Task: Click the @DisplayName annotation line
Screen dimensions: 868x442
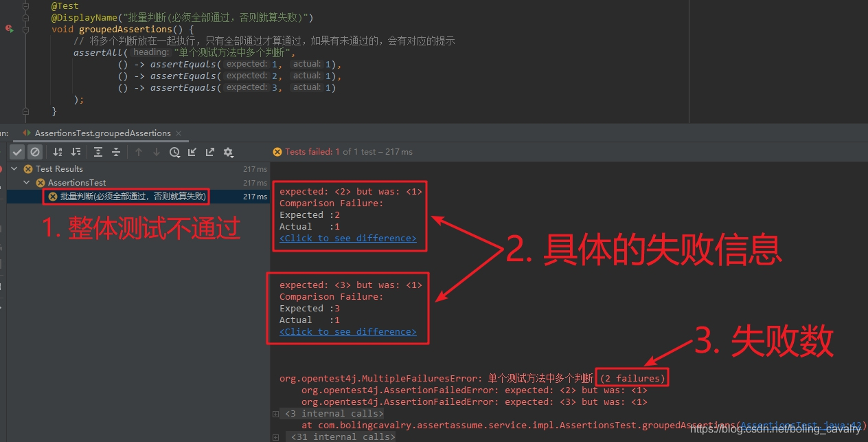Action: (182, 17)
